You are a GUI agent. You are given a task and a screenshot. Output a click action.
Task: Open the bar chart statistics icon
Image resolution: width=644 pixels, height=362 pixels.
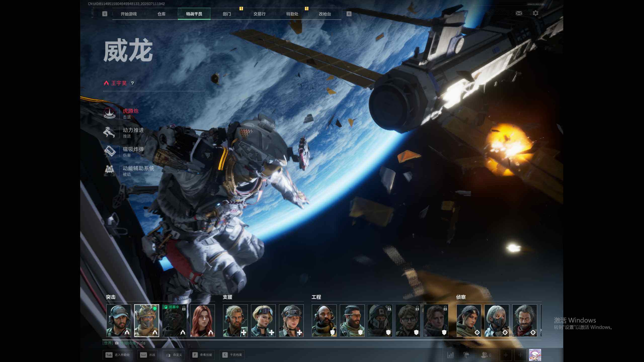tap(450, 355)
